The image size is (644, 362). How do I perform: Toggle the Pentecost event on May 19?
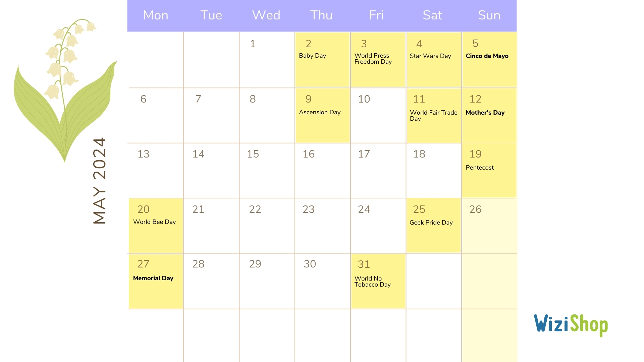pos(480,167)
